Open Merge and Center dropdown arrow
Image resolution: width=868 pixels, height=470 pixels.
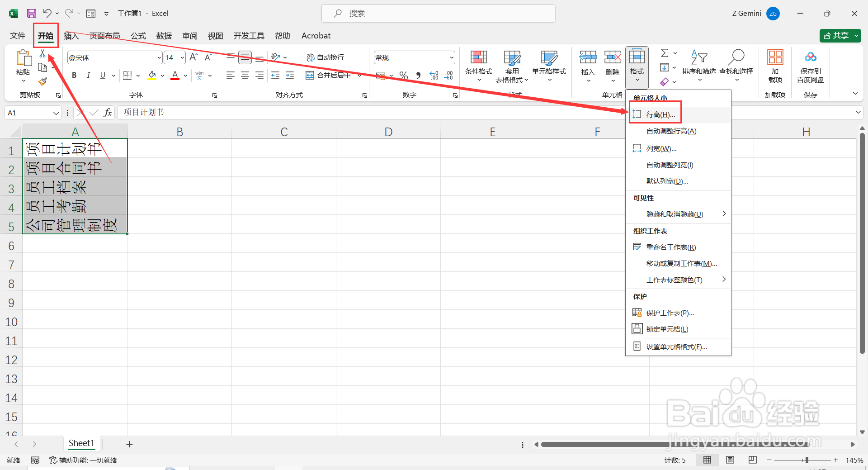pyautogui.click(x=359, y=76)
